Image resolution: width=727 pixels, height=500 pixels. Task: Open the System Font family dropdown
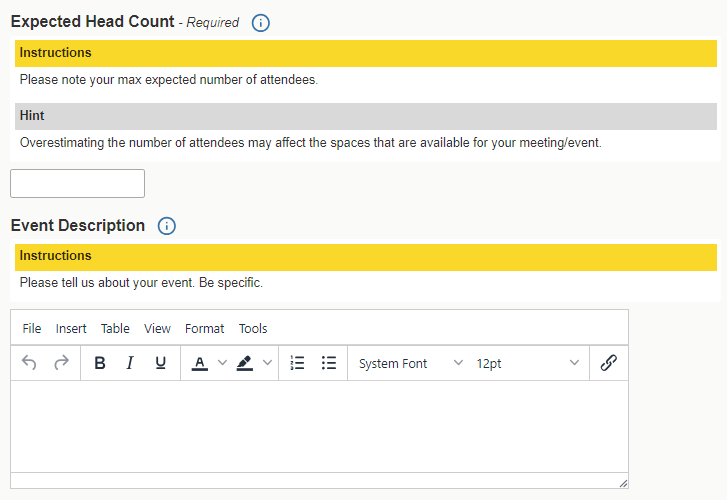pos(411,363)
